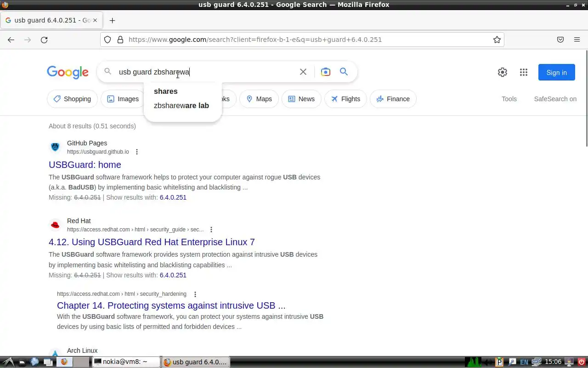Open the Tools options
588x368 pixels.
(509, 99)
